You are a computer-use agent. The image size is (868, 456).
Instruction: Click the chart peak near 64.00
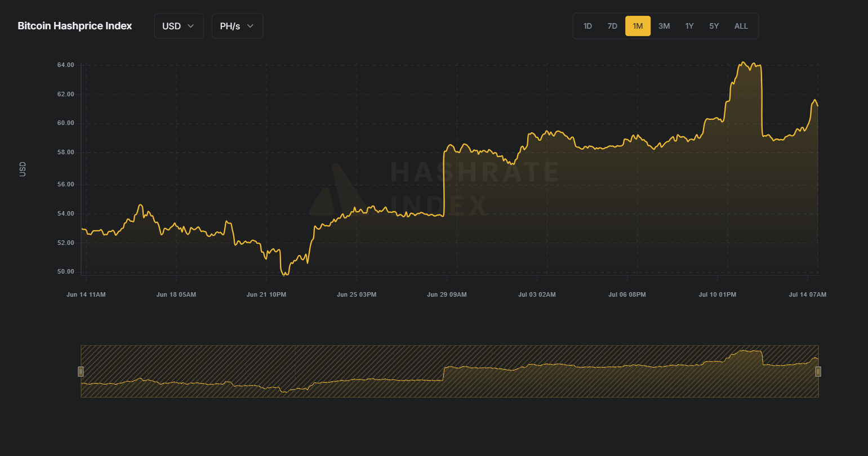pos(744,62)
